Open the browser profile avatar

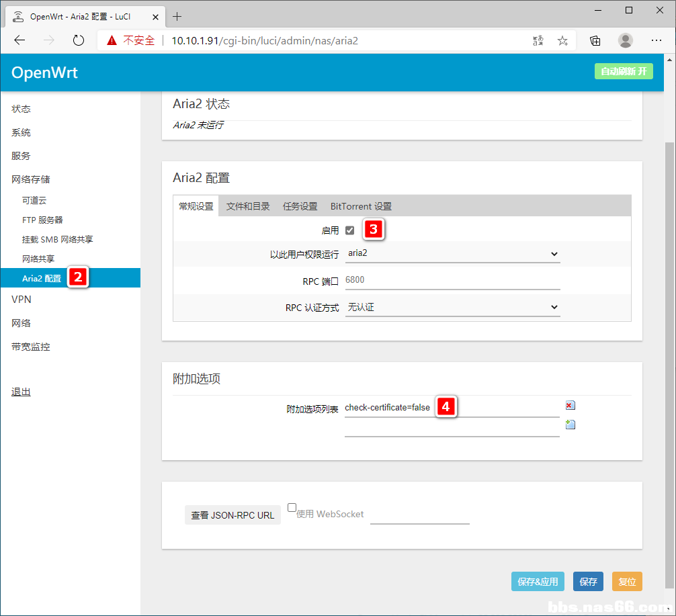click(626, 40)
